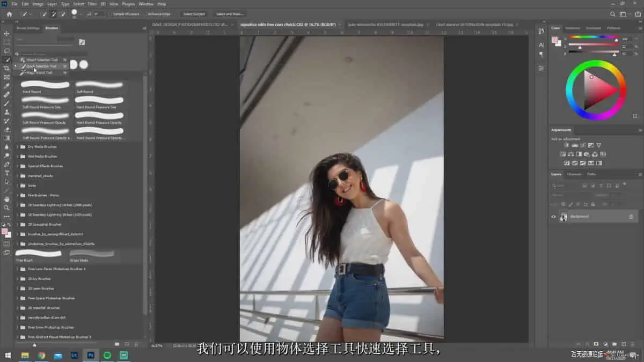Image resolution: width=644 pixels, height=362 pixels.
Task: Toggle the Sample All Layers checkbox
Action: tap(111, 14)
